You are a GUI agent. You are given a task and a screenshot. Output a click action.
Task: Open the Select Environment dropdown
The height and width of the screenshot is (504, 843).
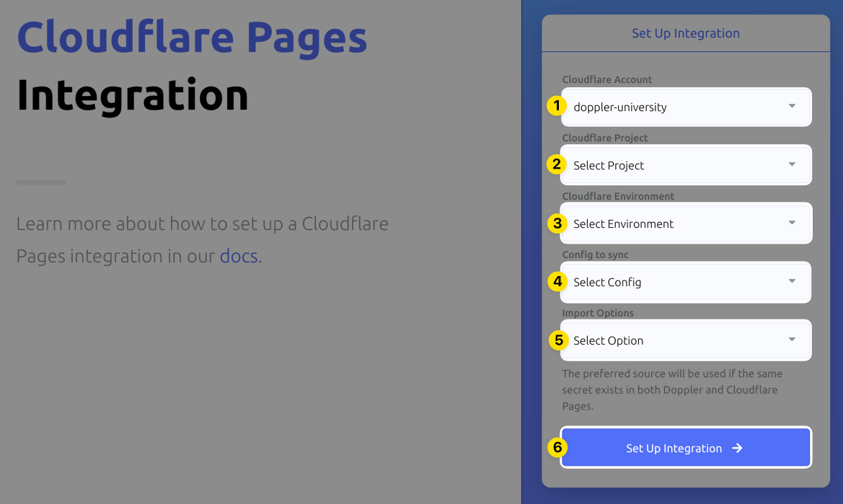pyautogui.click(x=686, y=224)
